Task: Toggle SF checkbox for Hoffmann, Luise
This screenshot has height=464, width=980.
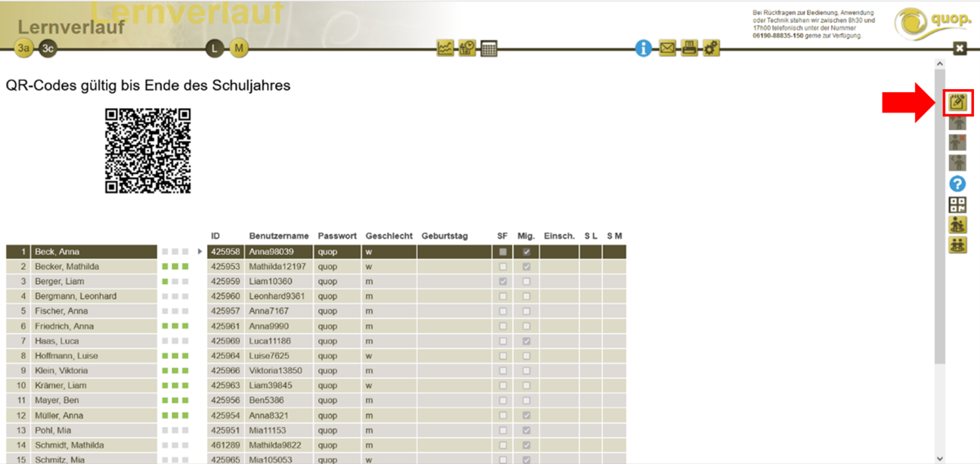Action: coord(503,356)
